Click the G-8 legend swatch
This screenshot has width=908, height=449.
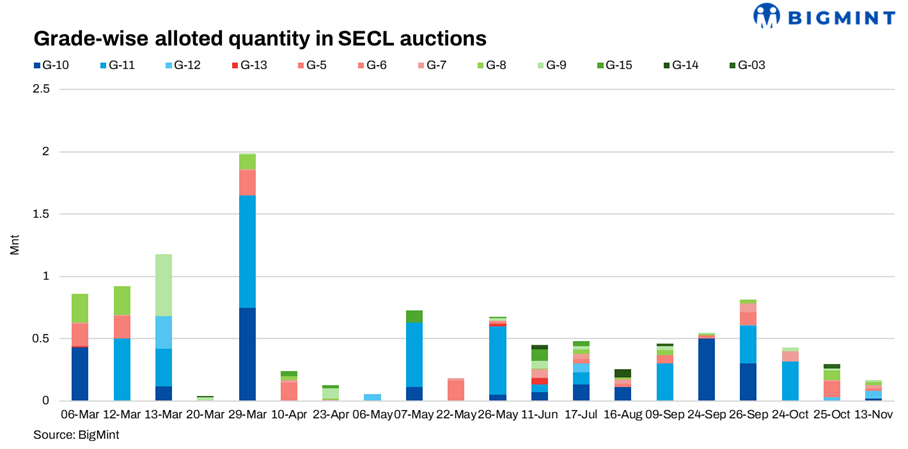pyautogui.click(x=478, y=66)
